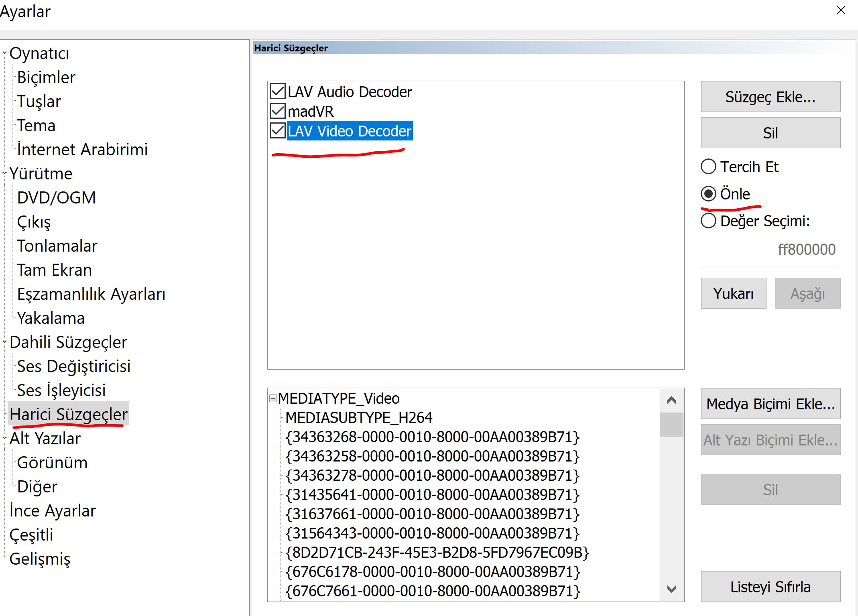Uncheck the LAV Audio Decoder checkbox
This screenshot has height=616, width=858.
coord(278,91)
